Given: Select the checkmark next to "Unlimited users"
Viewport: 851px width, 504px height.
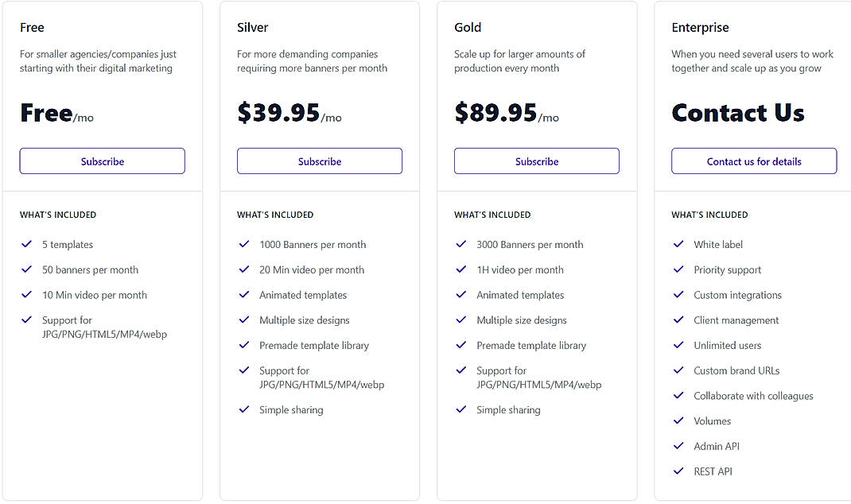Looking at the screenshot, I should coord(678,345).
